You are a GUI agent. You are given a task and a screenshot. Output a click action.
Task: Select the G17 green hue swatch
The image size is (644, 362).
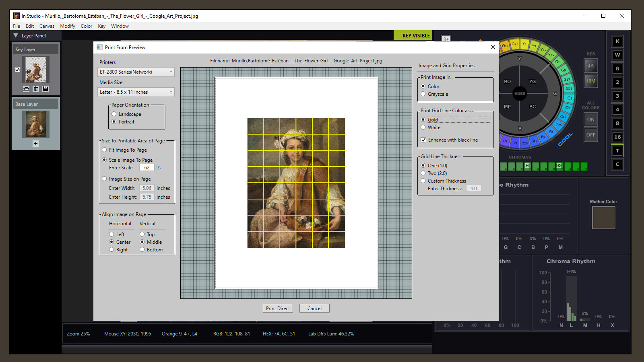coord(567,79)
